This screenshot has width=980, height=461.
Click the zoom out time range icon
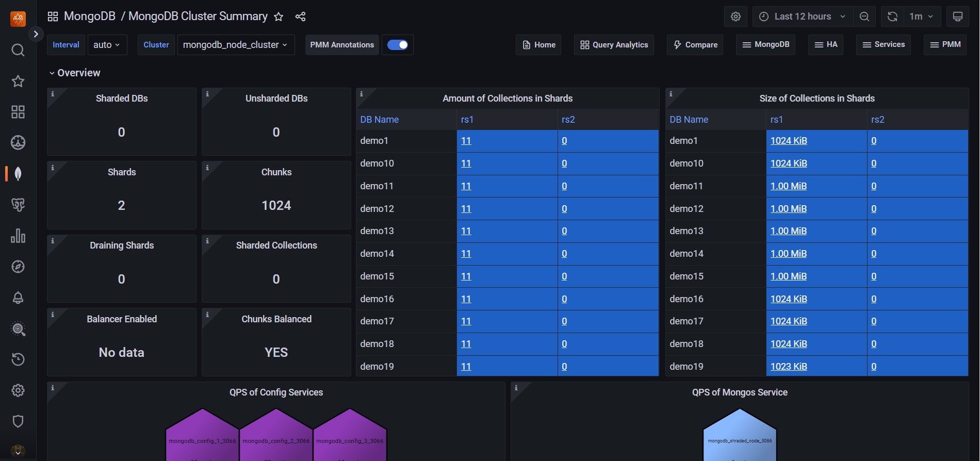pos(864,17)
